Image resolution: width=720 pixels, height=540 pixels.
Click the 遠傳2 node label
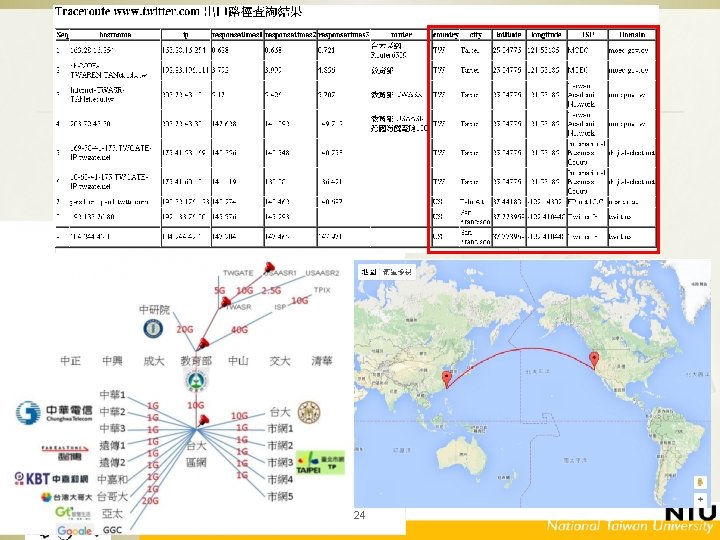(112, 462)
